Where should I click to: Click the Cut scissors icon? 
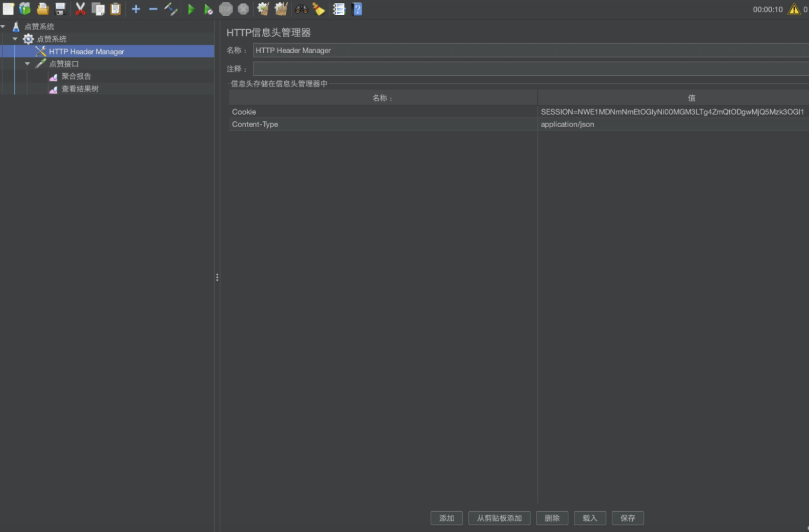(80, 9)
